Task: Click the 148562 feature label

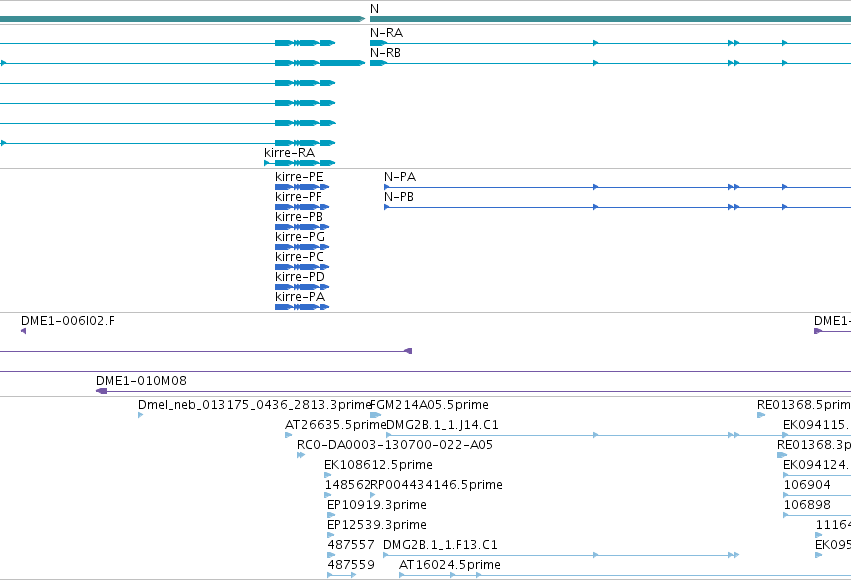Action: [347, 485]
